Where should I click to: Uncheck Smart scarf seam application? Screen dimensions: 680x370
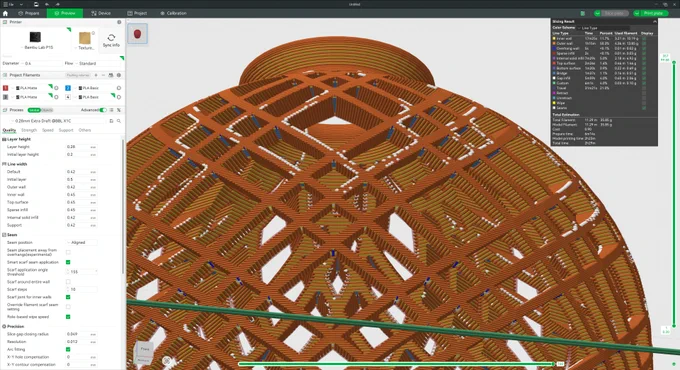click(68, 262)
